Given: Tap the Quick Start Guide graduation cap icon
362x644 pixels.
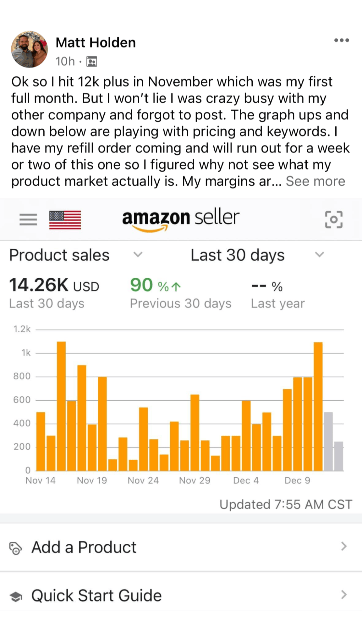Looking at the screenshot, I should 16,596.
